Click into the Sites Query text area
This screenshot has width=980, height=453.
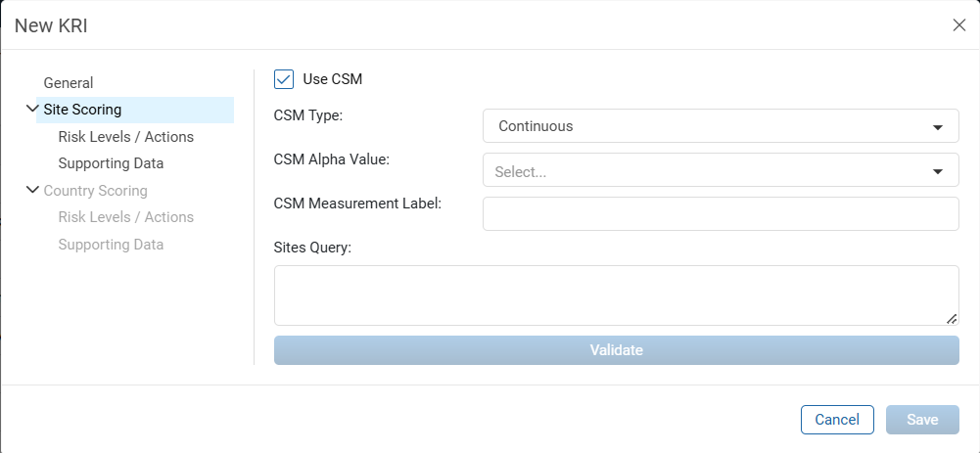click(616, 295)
